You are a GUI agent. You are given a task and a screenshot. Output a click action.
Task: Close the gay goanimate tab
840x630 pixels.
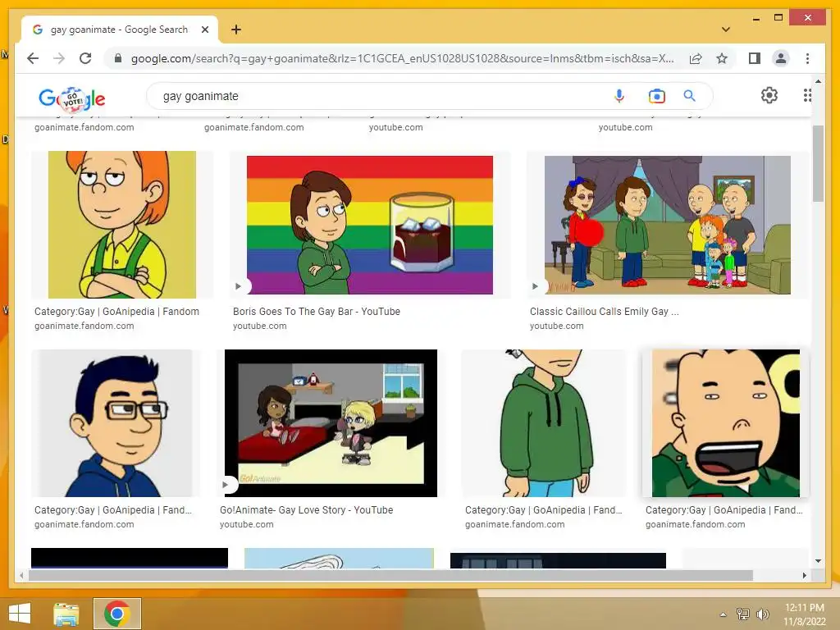tap(204, 30)
